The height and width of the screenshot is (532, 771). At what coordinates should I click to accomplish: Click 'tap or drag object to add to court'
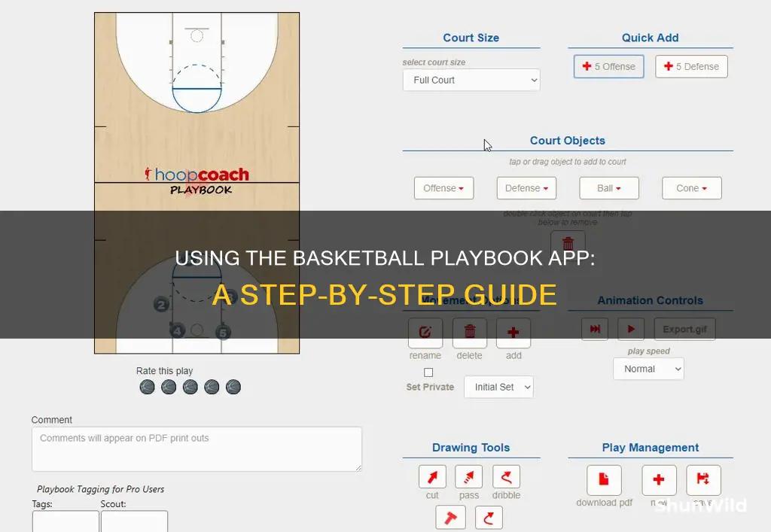[568, 162]
